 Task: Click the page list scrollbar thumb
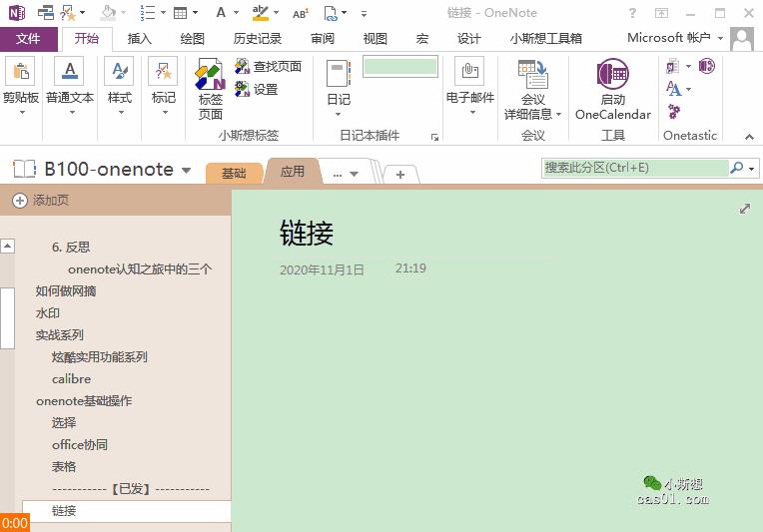tap(7, 318)
